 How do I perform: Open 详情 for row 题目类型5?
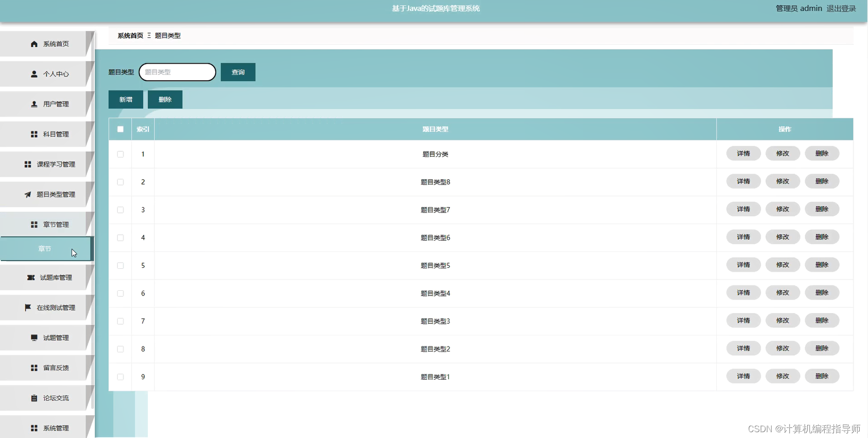point(744,265)
